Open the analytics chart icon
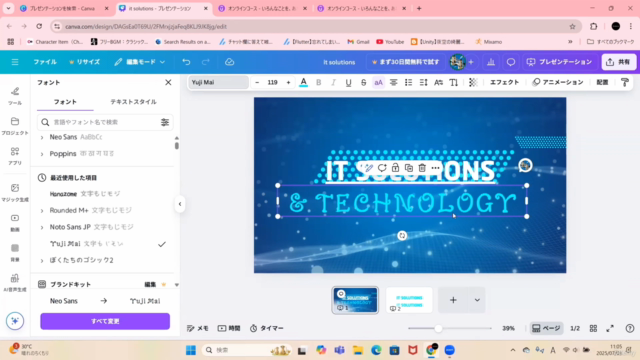The height and width of the screenshot is (360, 640). click(491, 62)
